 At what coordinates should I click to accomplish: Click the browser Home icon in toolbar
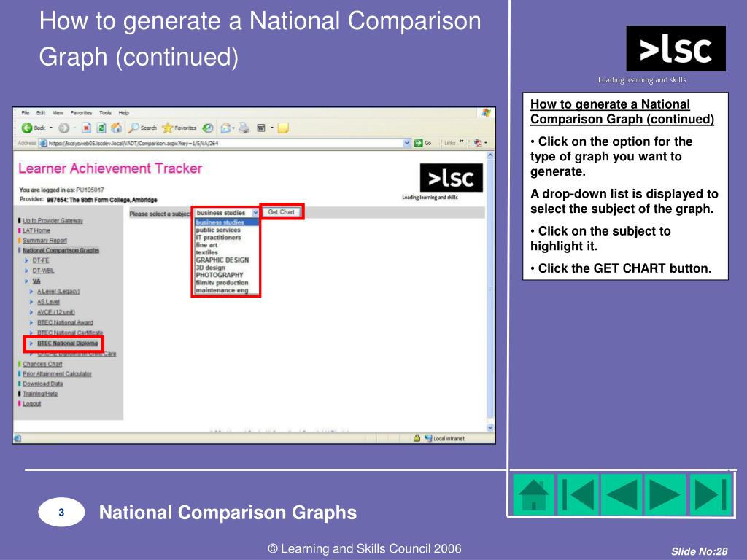coord(116,128)
